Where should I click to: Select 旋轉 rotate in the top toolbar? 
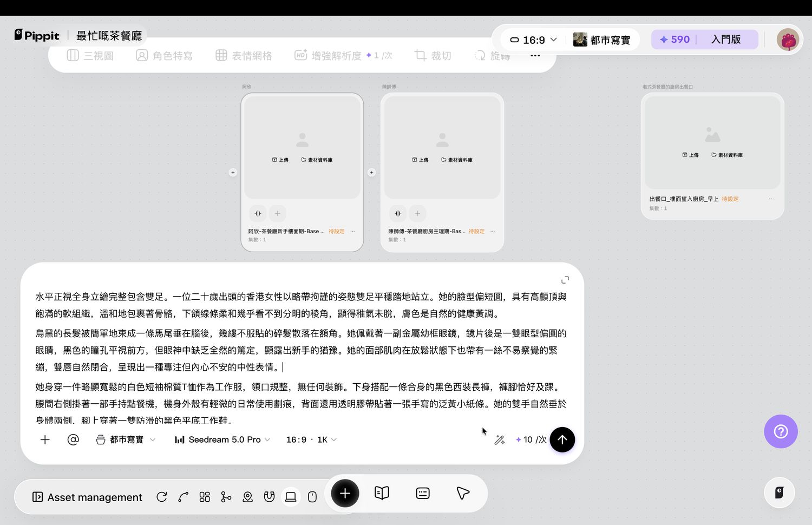pyautogui.click(x=493, y=56)
